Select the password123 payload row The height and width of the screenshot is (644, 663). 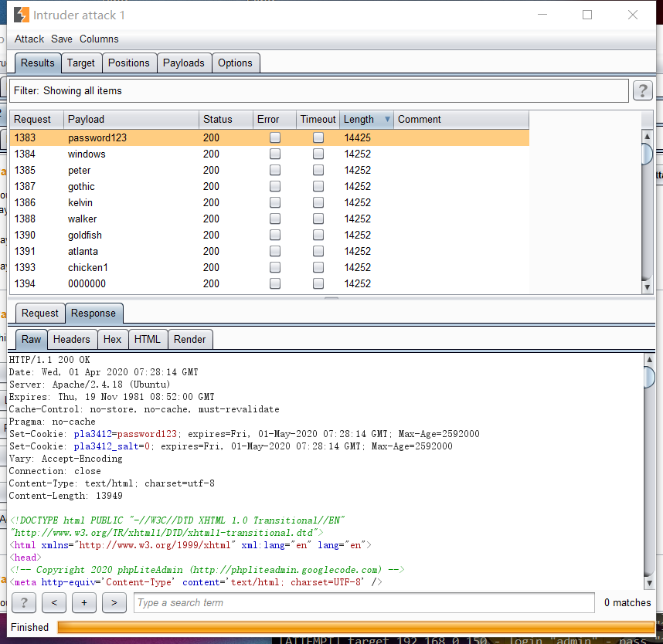270,137
